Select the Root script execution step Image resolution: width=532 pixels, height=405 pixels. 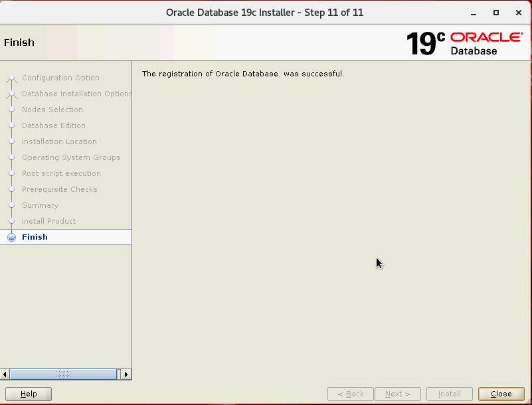coord(61,173)
